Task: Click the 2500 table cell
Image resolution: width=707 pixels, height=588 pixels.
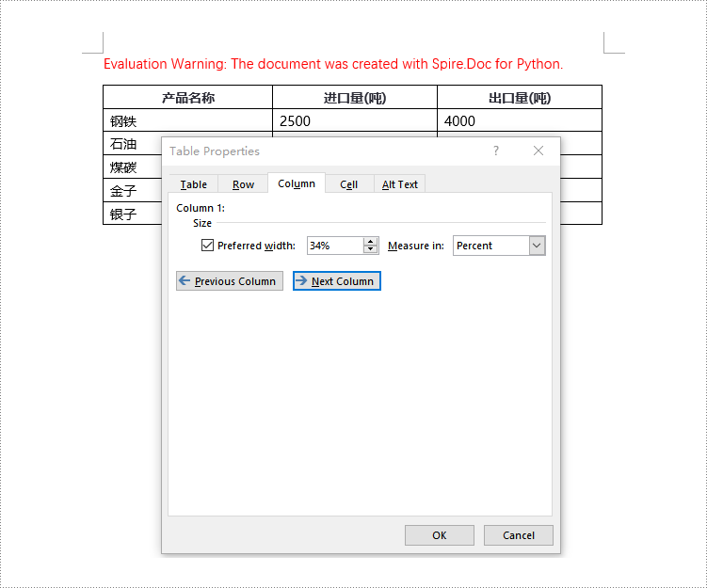Action: coord(355,120)
